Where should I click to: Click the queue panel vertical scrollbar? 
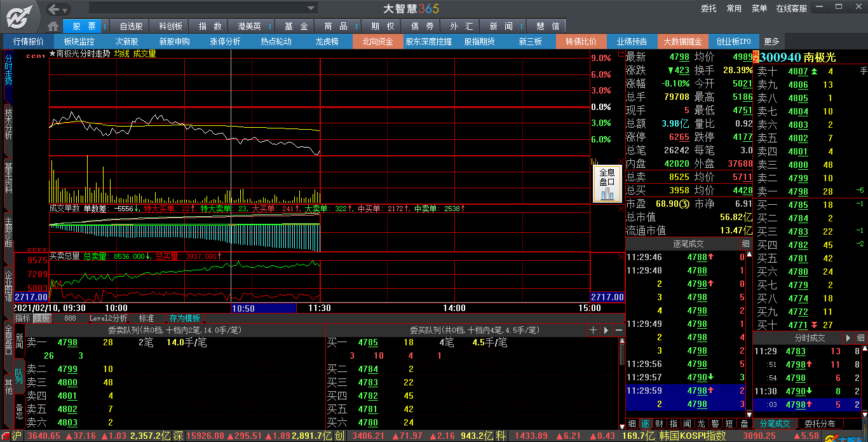tap(622, 382)
